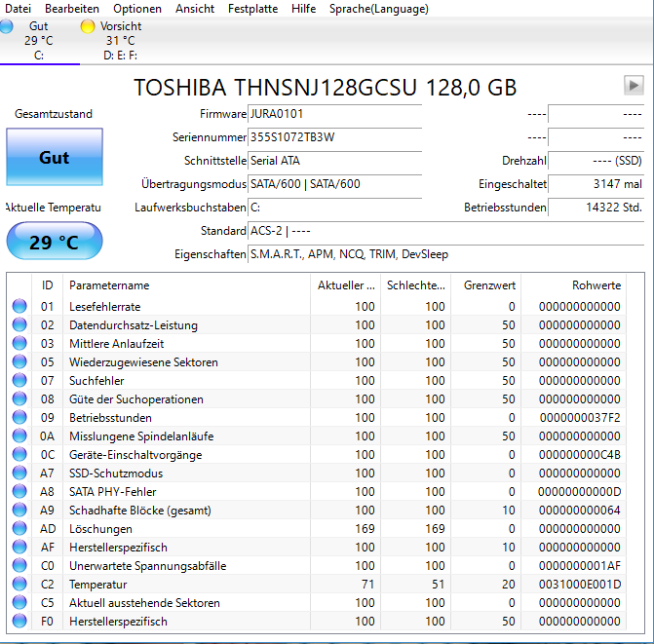Click the ID column header
The width and height of the screenshot is (654, 644).
[47, 285]
